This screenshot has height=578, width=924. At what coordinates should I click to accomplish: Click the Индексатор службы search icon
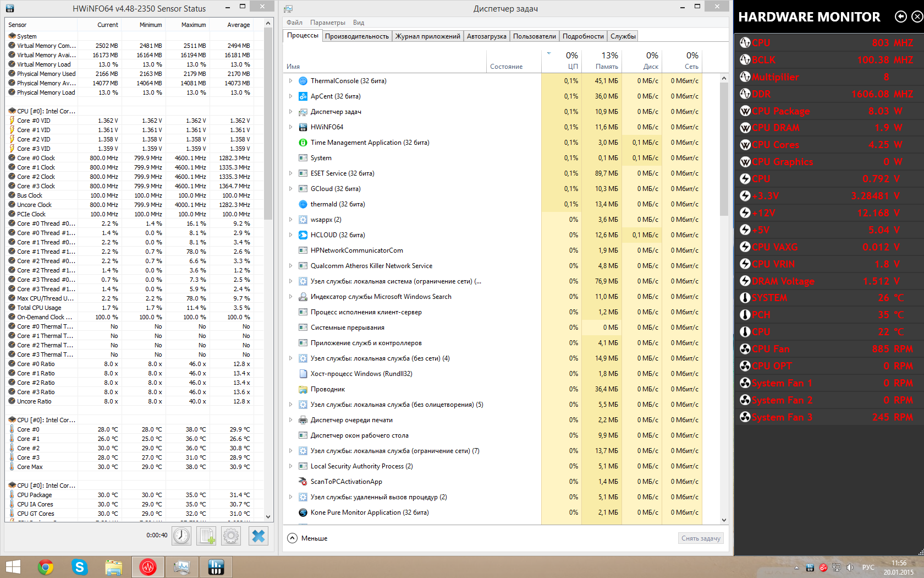click(302, 297)
